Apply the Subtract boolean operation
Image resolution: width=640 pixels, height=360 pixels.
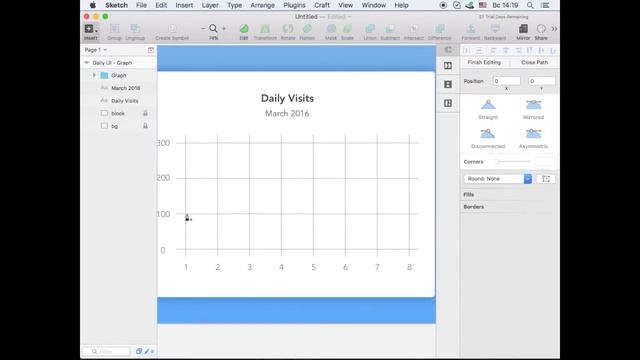[x=390, y=29]
